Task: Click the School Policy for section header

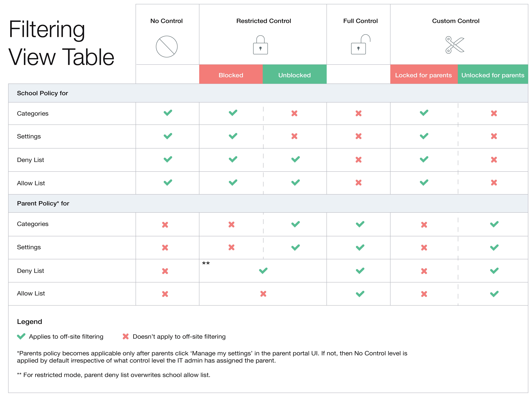Action: point(43,93)
